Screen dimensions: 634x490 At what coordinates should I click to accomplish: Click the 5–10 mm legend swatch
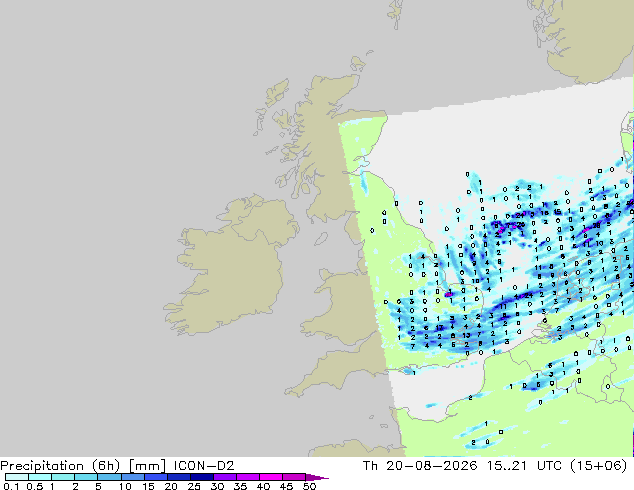coord(109,477)
